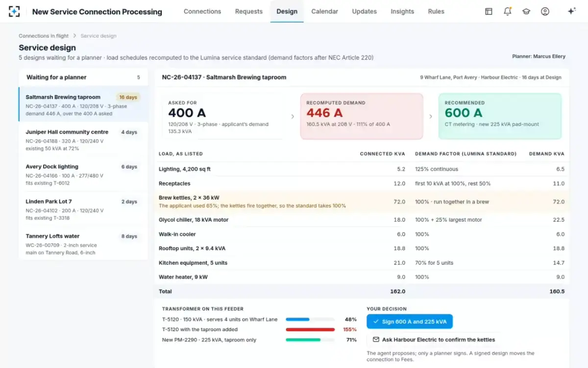Click the arrow after Asked For card
This screenshot has height=368, width=588.
pyautogui.click(x=293, y=116)
